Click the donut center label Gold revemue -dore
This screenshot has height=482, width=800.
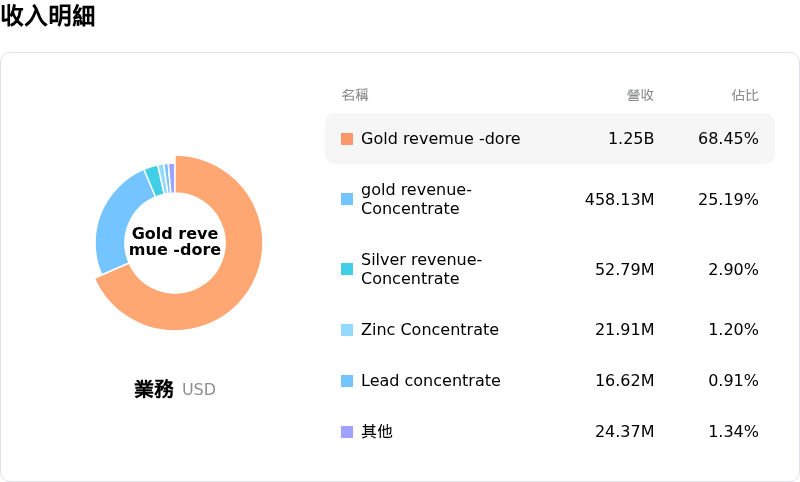tap(175, 241)
